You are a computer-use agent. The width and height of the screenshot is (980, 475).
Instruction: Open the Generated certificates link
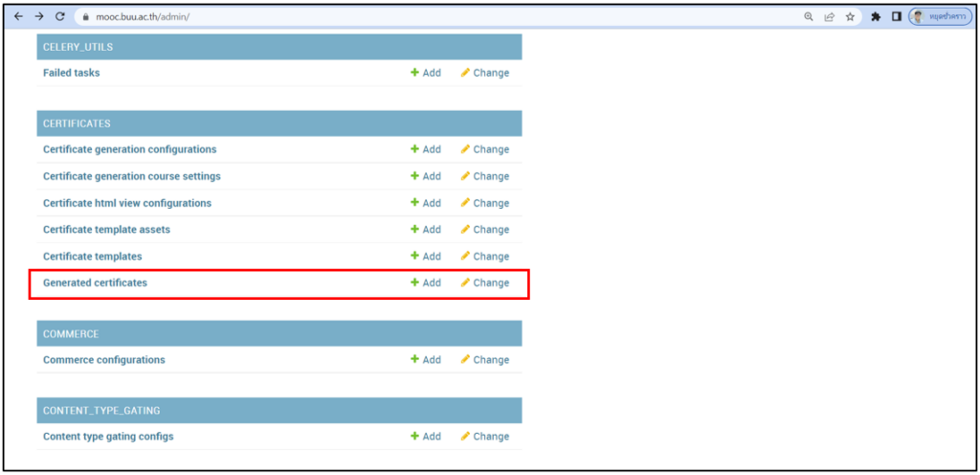coord(95,283)
